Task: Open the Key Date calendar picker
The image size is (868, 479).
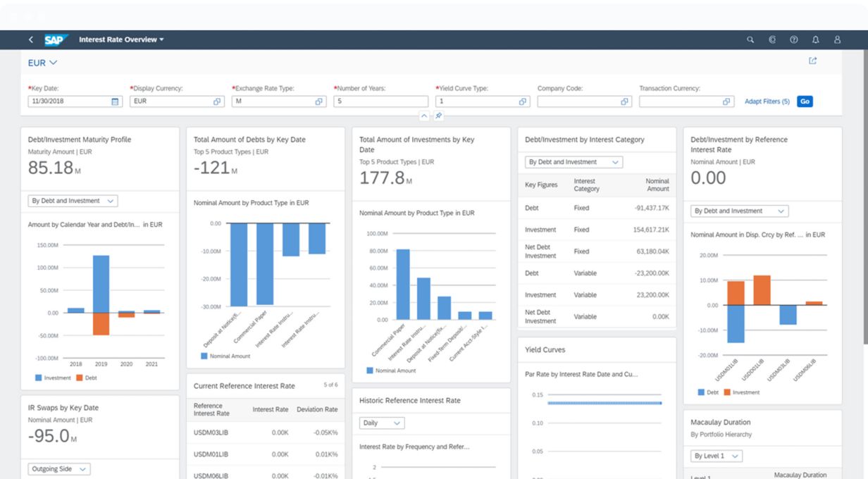Action: tap(116, 101)
